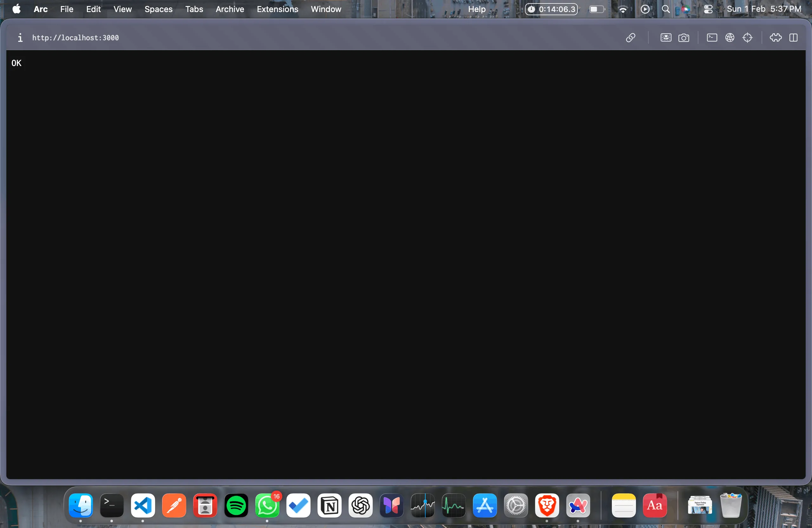This screenshot has height=528, width=812.
Task: Toggle the split view sidebar icon
Action: (793, 37)
